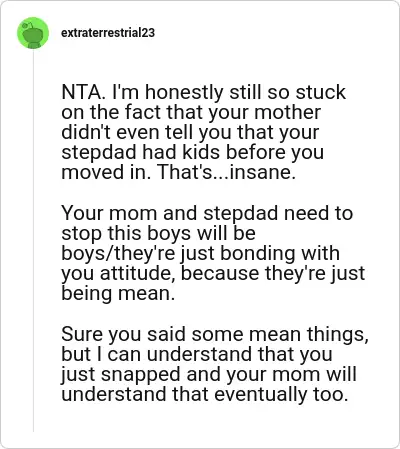Click the line 'understand that eventually too.'

point(205,394)
